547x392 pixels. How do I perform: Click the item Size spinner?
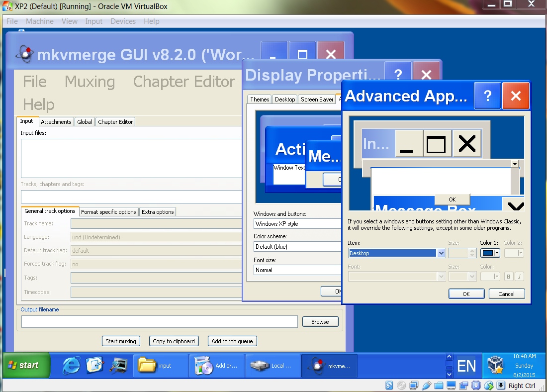462,253
